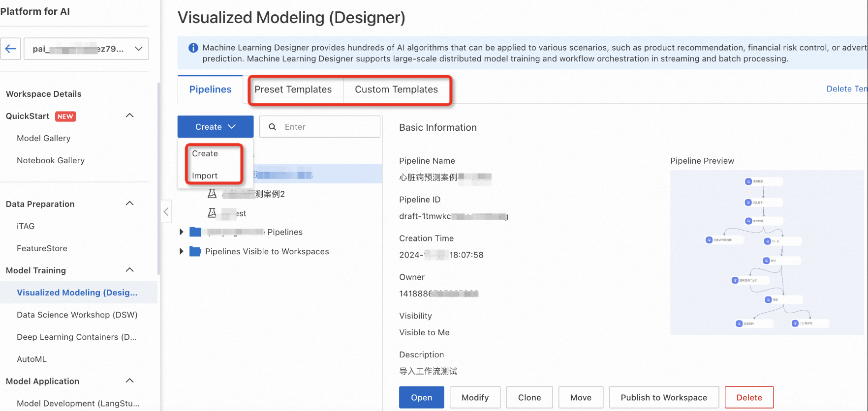The width and height of the screenshot is (868, 411).
Task: Open Notebook Gallery in the sidebar
Action: coord(51,160)
